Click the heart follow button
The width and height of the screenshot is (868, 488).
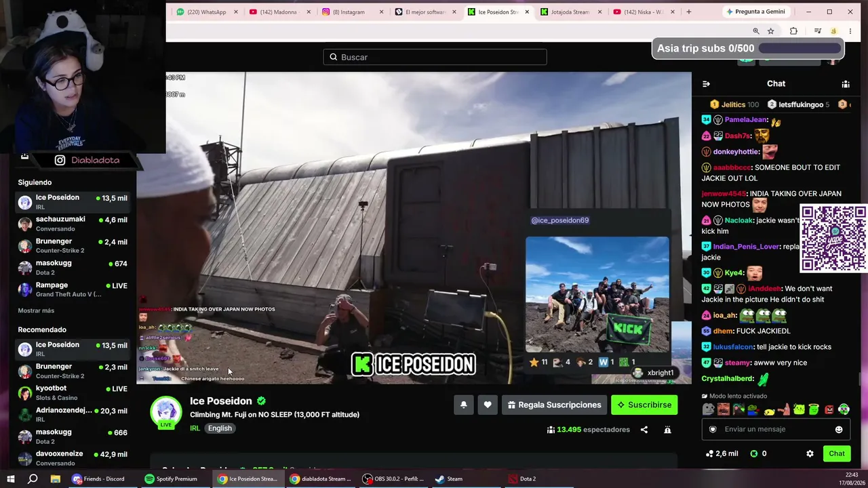[x=488, y=405]
